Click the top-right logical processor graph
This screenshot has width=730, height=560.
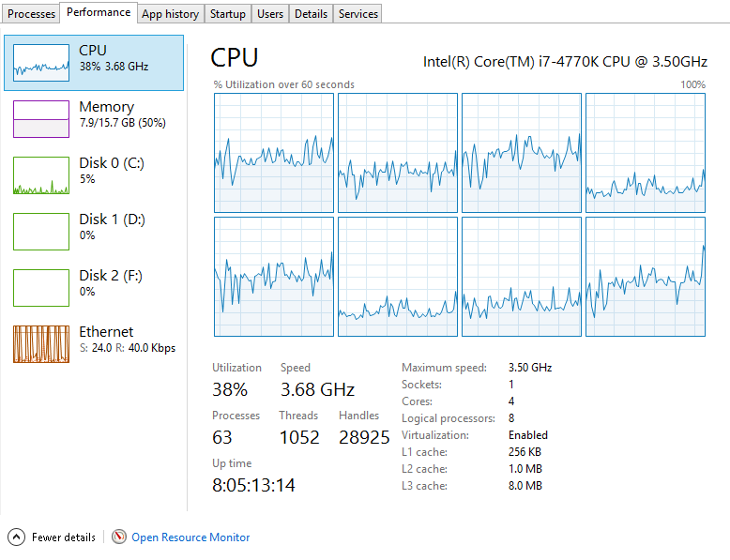pyautogui.click(x=646, y=153)
